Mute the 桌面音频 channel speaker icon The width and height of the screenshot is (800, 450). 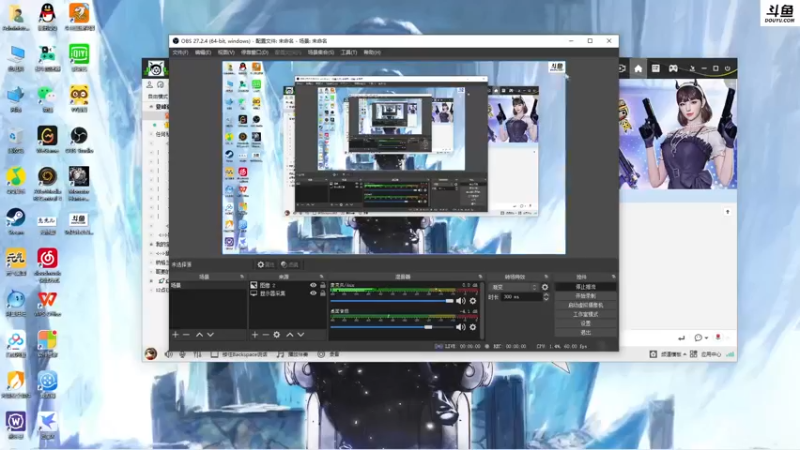[460, 327]
